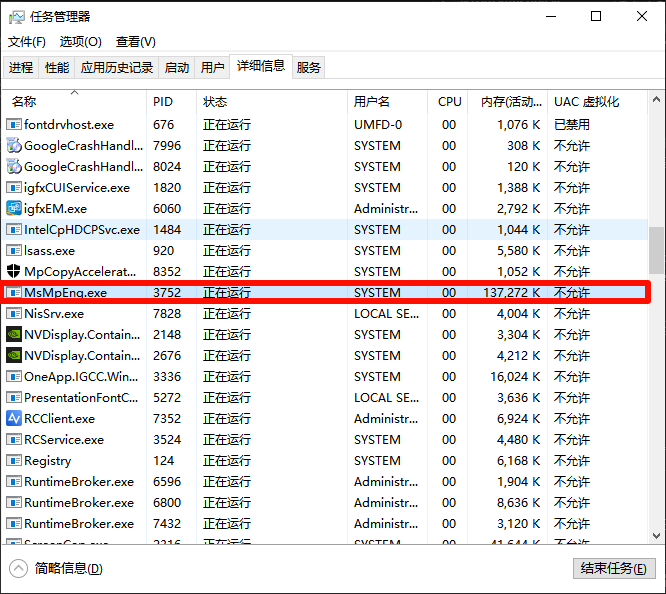Viewport: 666px width, 594px height.
Task: Click the RuntimeBroker.exe icon with PID 7432
Action: pyautogui.click(x=14, y=523)
